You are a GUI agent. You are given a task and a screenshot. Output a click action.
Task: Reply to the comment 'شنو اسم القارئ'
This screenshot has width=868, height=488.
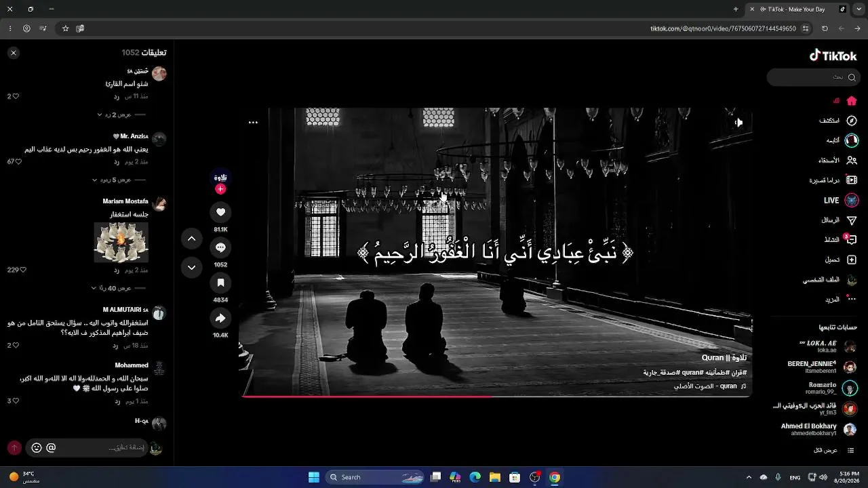point(117,96)
